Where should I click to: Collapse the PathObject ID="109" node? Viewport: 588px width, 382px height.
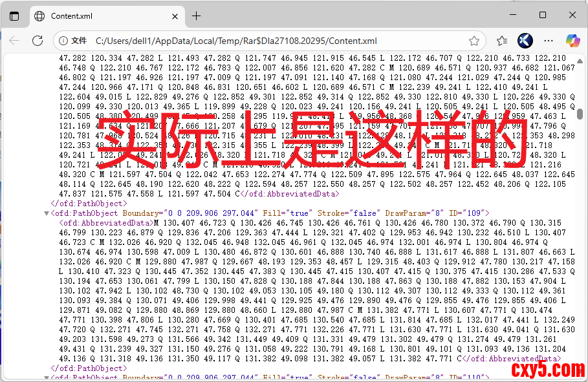(47, 214)
